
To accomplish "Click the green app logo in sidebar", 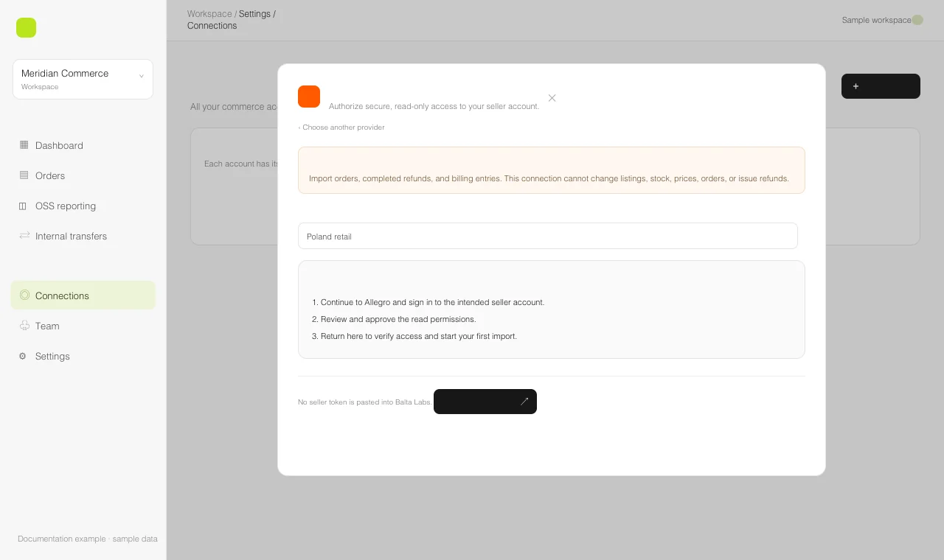I will pyautogui.click(x=26, y=28).
